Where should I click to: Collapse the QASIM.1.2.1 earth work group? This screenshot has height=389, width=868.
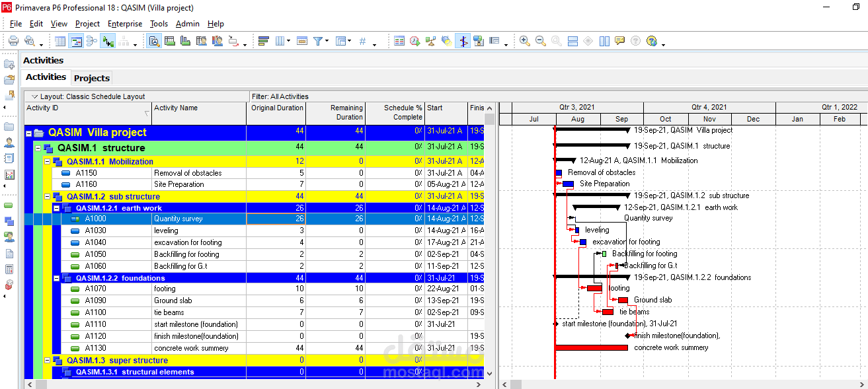coord(57,208)
